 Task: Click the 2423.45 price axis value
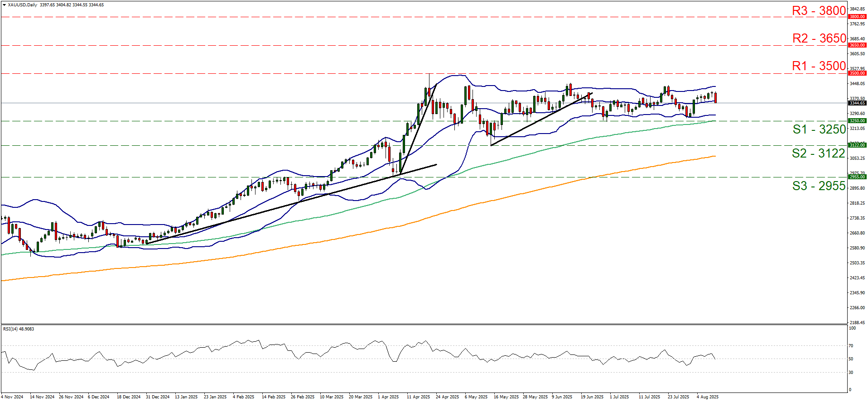(857, 278)
